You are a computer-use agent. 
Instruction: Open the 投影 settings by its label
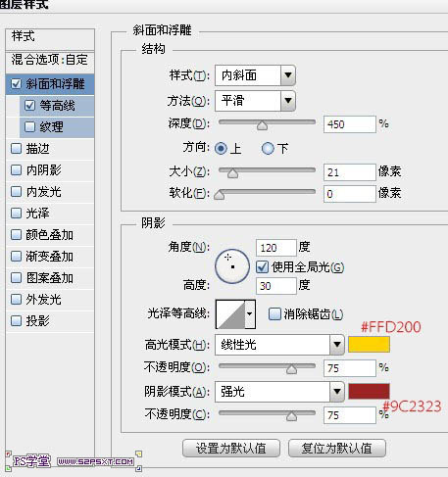[x=38, y=321]
